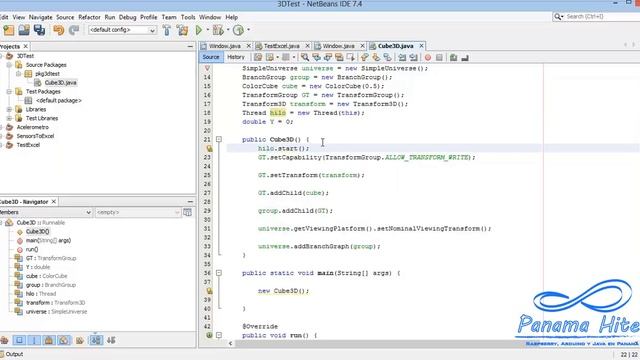The image size is (640, 360).
Task: Click the Next Bookmark editor icon
Action: 376,58
